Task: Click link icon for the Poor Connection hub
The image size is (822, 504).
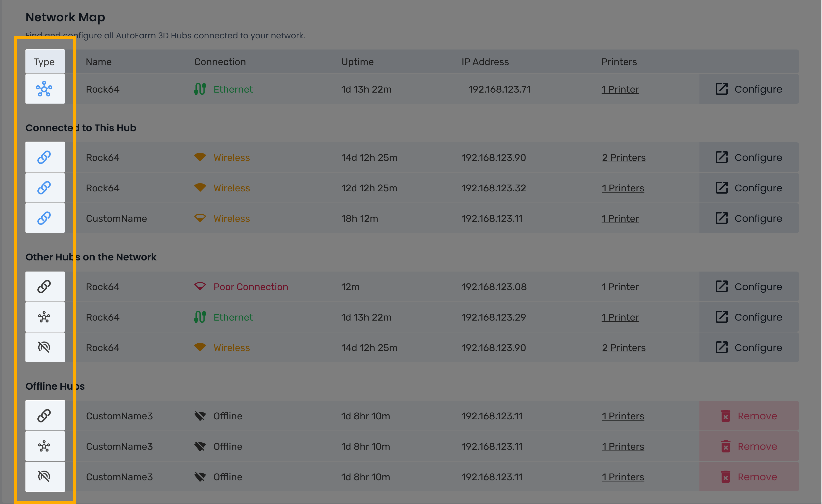Action: point(44,286)
